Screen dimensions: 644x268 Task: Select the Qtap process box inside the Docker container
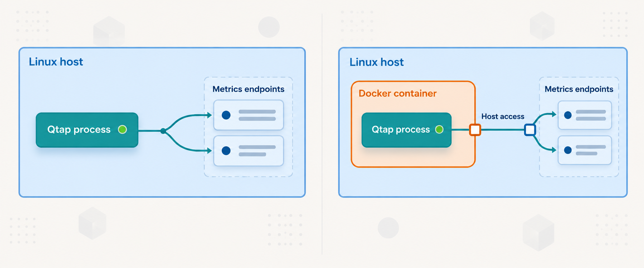407,130
